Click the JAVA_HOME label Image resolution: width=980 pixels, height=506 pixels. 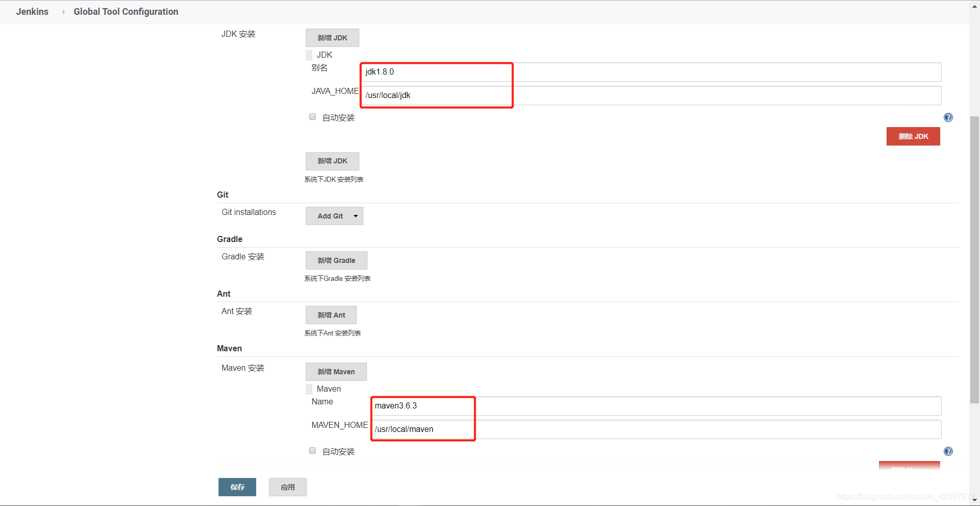pos(335,91)
